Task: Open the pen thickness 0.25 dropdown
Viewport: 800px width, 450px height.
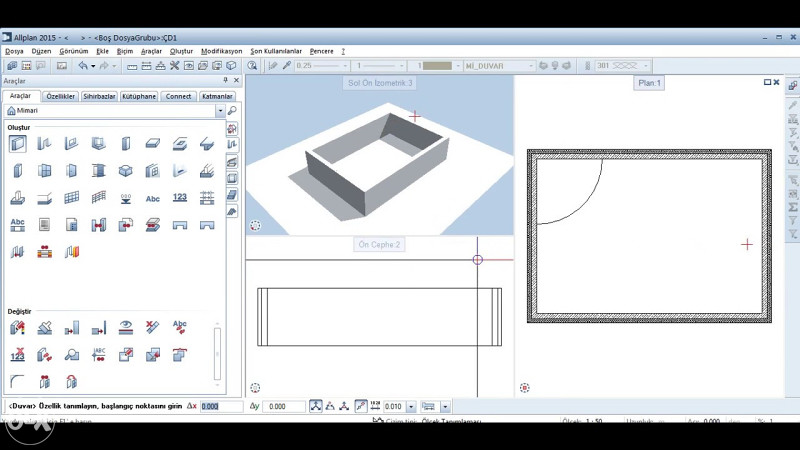Action: [345, 66]
